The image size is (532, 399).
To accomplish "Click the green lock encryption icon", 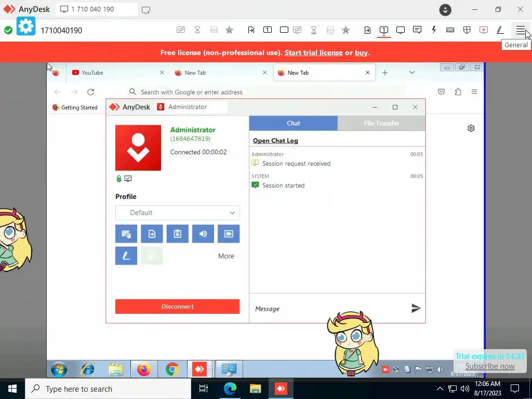I will tap(119, 179).
